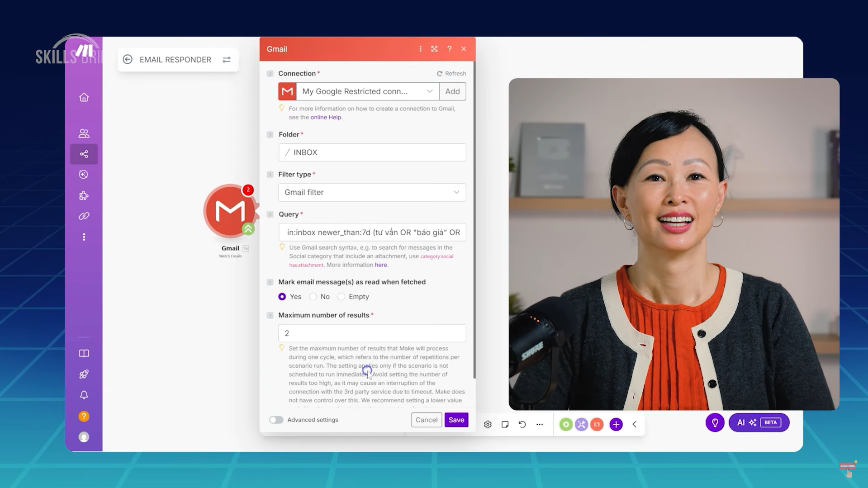
Task: Click the rocket icon in sidebar
Action: (x=84, y=374)
